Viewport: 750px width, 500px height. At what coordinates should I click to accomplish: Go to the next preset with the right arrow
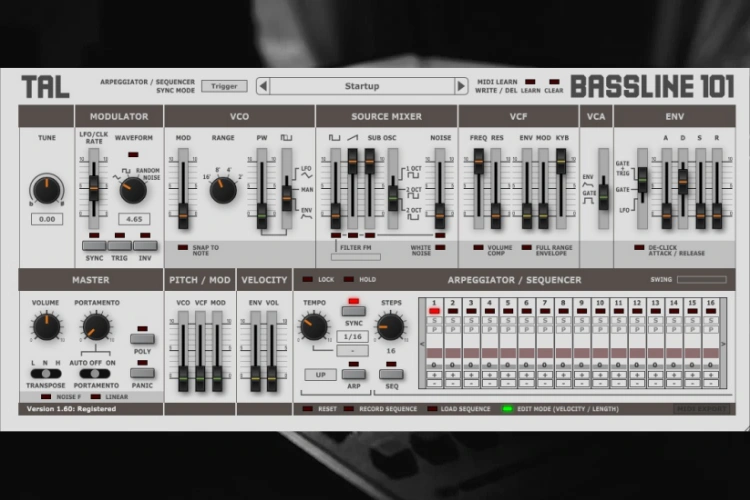pyautogui.click(x=461, y=86)
